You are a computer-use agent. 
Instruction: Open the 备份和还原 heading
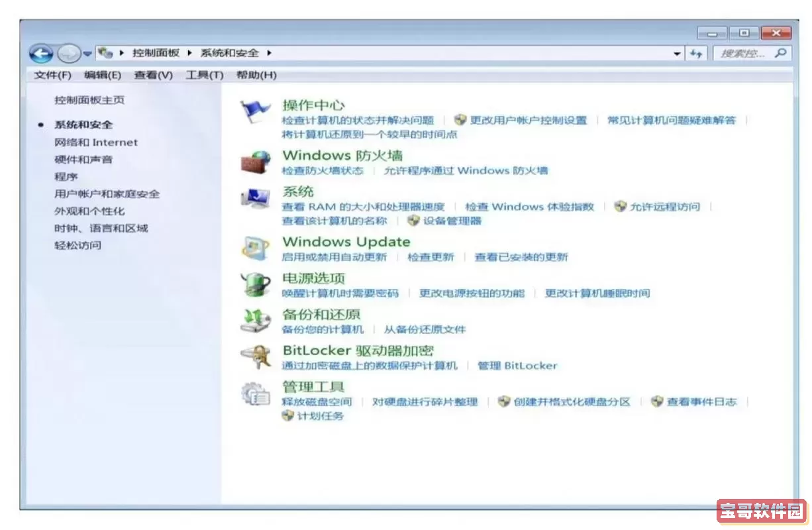(x=321, y=314)
